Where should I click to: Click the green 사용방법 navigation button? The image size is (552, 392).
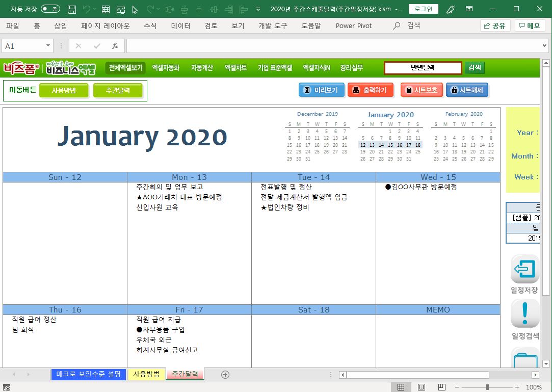pos(64,91)
